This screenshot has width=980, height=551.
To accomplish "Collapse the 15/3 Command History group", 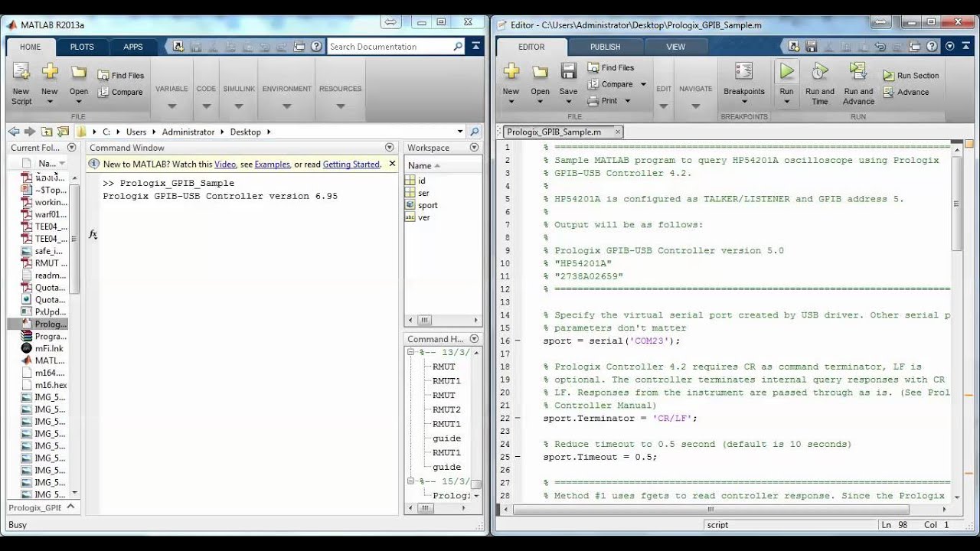I will 411,481.
